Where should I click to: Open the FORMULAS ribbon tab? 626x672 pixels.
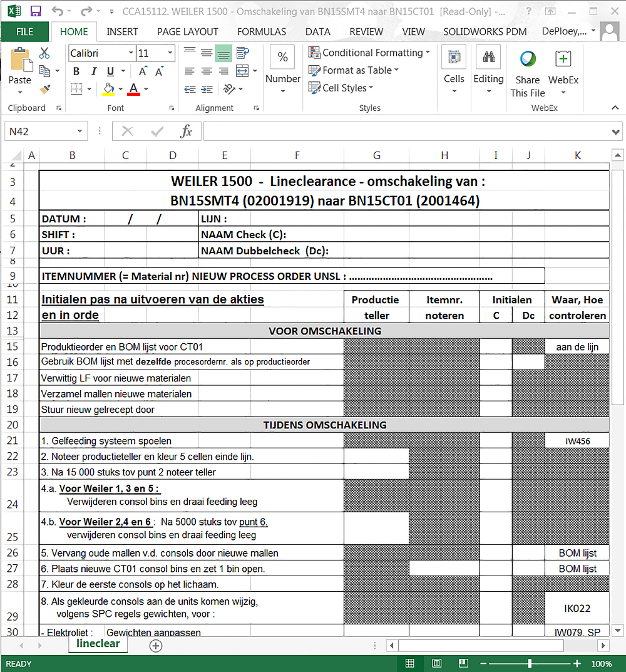pyautogui.click(x=262, y=32)
